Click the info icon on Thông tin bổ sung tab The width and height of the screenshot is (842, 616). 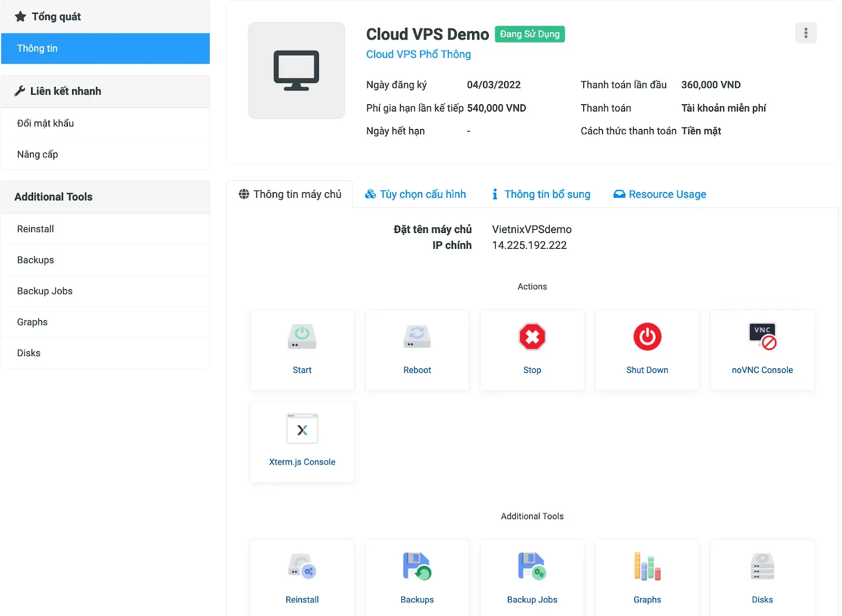coord(495,194)
